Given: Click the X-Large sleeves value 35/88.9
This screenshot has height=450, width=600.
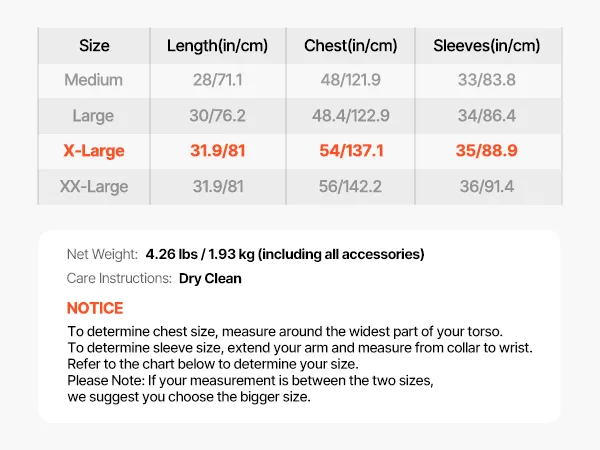Looking at the screenshot, I should pyautogui.click(x=486, y=151).
